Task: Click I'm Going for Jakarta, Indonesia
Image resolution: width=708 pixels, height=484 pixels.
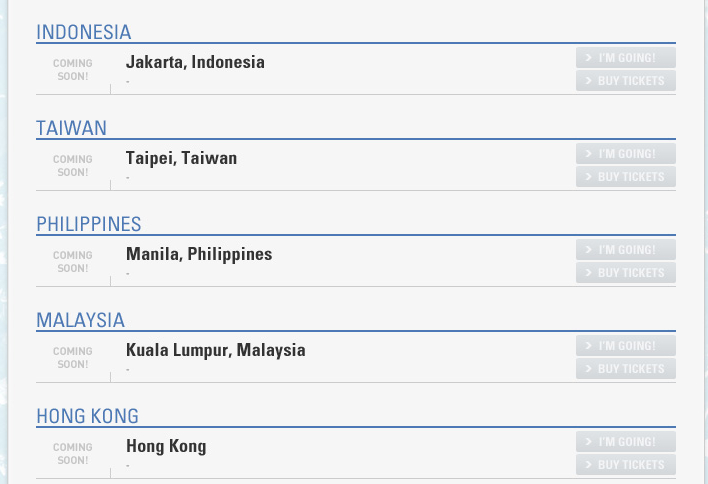Action: [626, 58]
